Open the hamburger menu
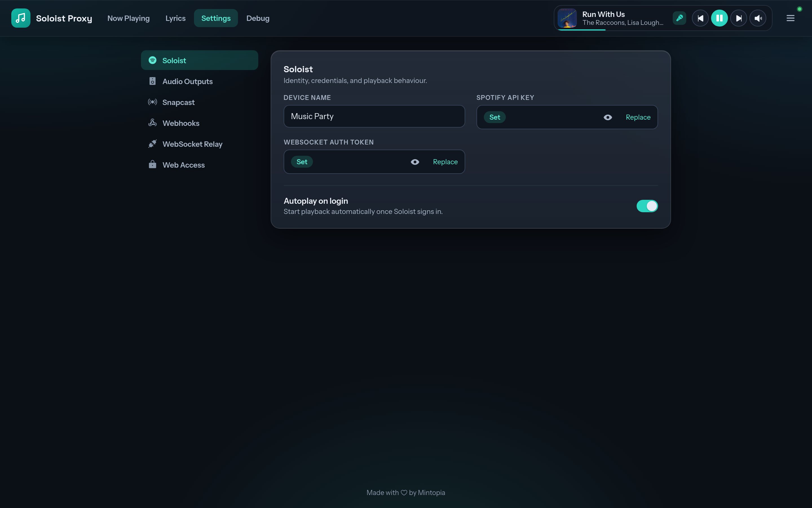This screenshot has width=812, height=508. click(x=791, y=18)
